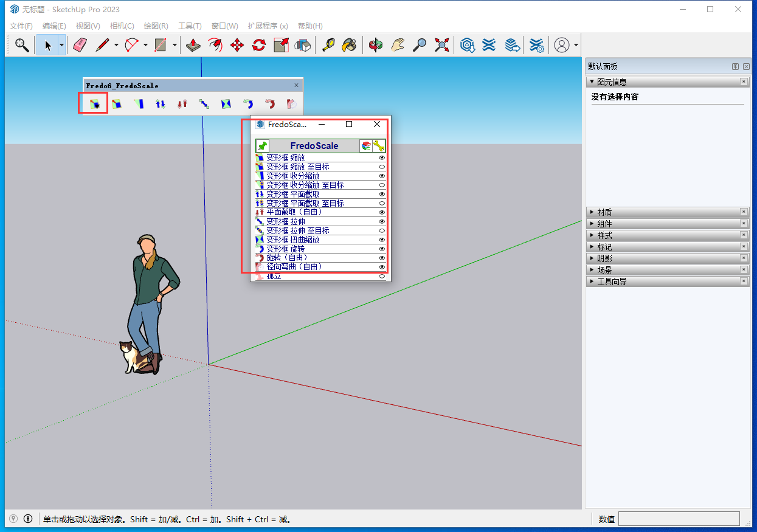Click the Zoom Extents tool
The width and height of the screenshot is (757, 532).
442,45
